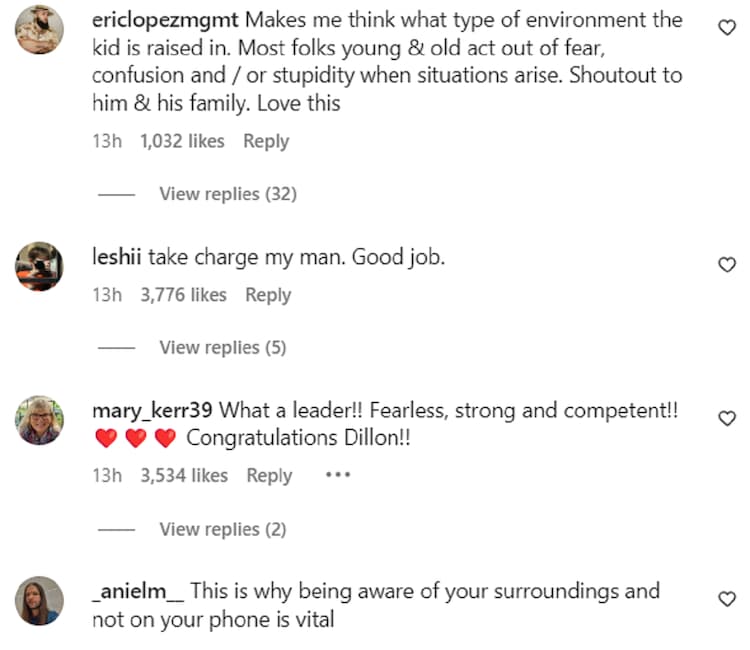Open more options dots on mary_kerr39 comment
This screenshot has height=650, width=750.
[x=338, y=475]
